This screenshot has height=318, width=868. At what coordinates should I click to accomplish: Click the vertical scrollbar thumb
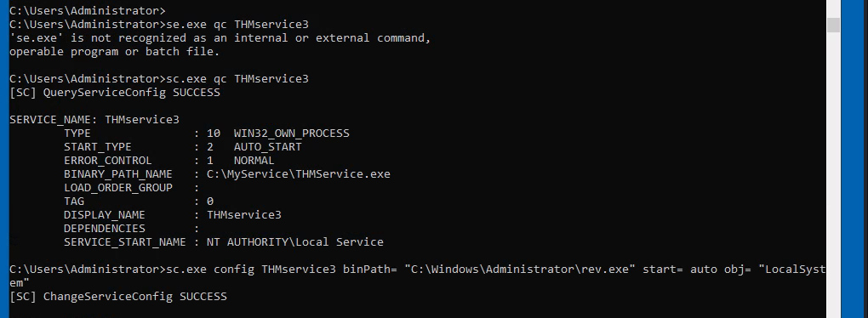pos(833,25)
